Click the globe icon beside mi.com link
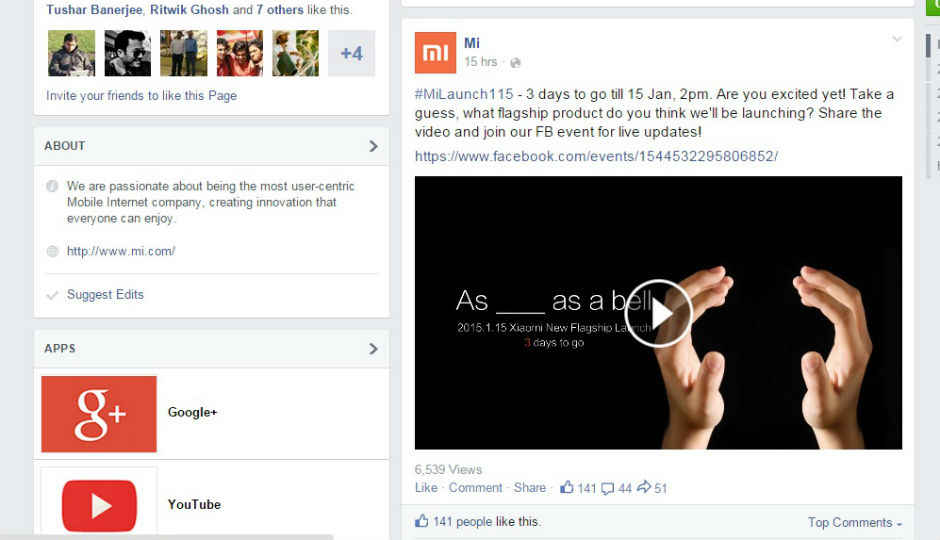The image size is (940, 540). coord(52,251)
